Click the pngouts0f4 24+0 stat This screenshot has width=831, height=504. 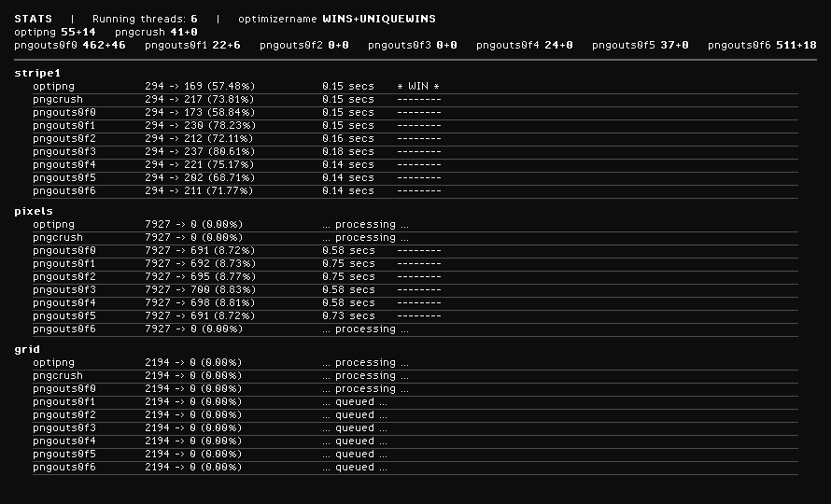point(525,45)
